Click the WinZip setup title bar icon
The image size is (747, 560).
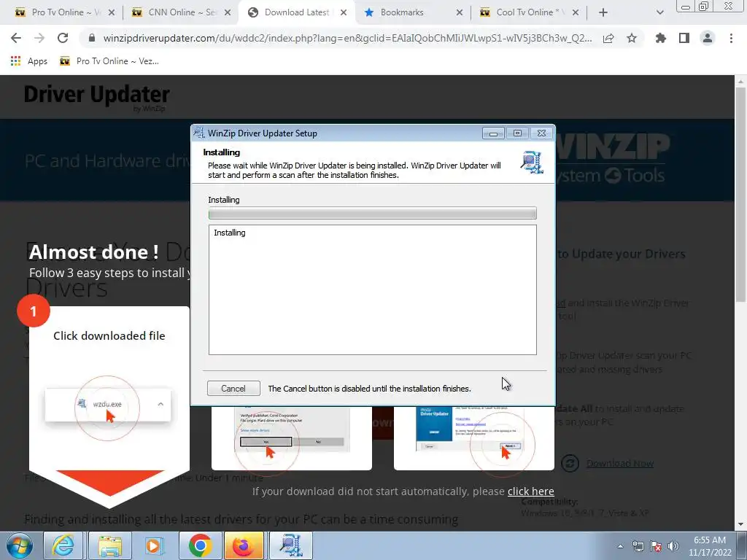199,133
